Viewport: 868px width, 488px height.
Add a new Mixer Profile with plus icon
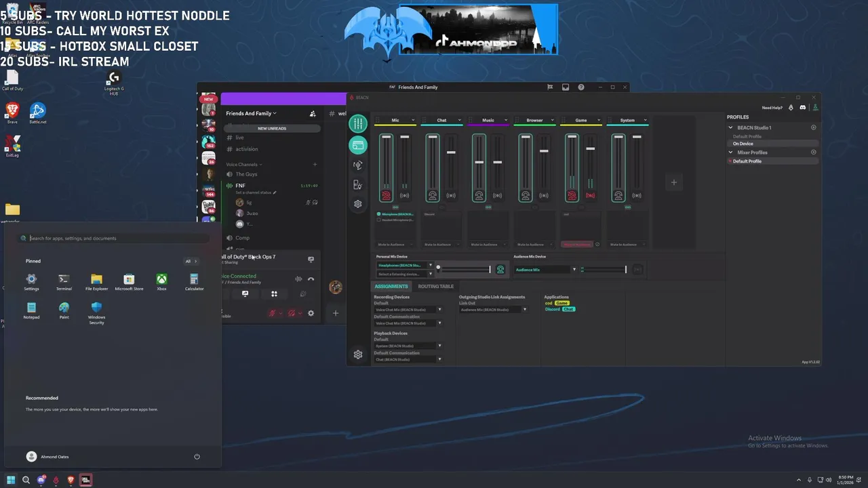click(x=814, y=152)
